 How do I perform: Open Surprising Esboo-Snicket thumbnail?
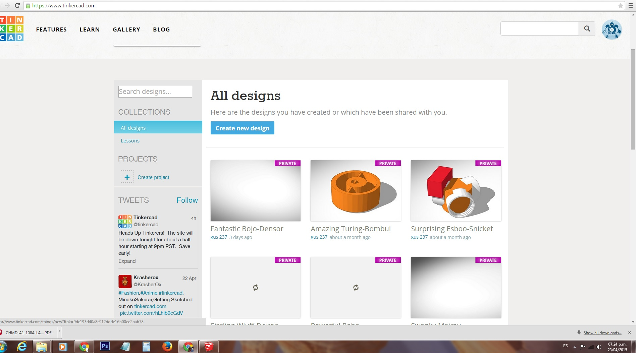(456, 190)
